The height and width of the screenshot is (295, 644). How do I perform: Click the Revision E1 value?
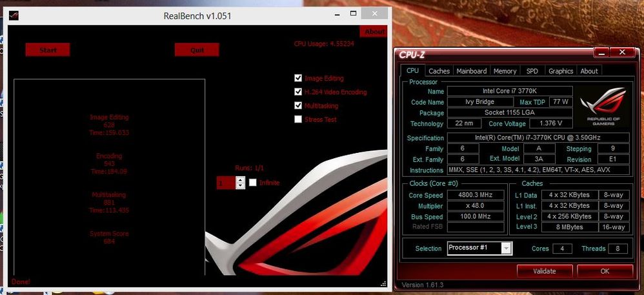pos(613,159)
